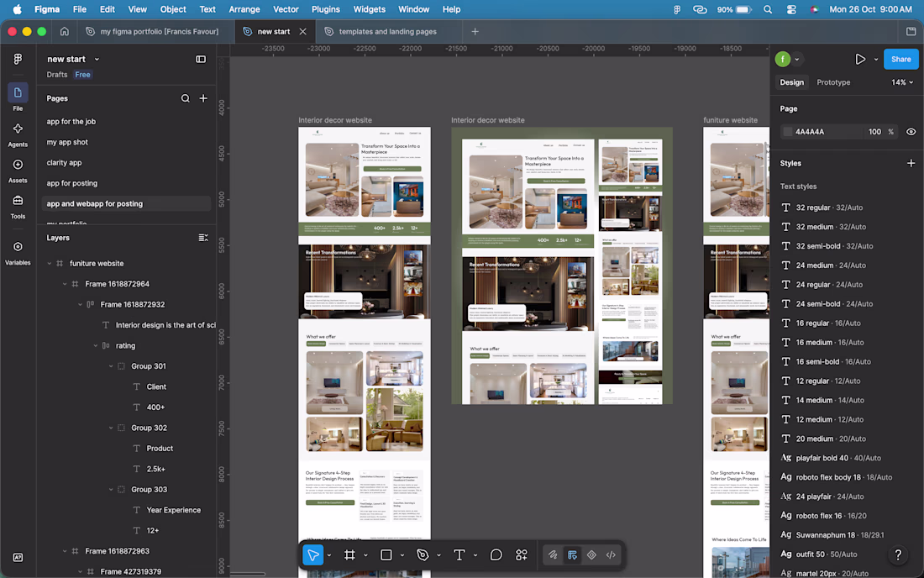This screenshot has width=924, height=578.
Task: Switch to Design mode in toolbar
Action: click(572, 555)
